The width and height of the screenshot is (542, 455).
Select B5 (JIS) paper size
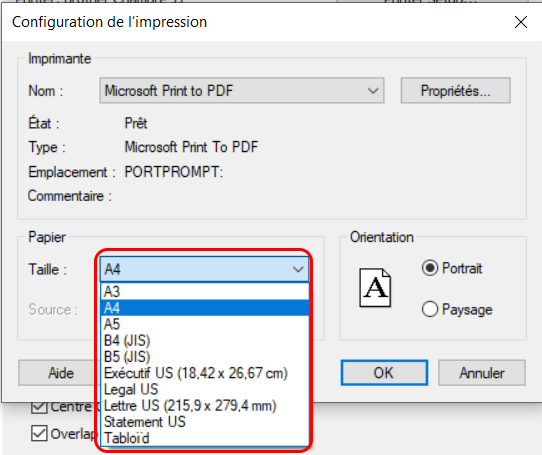[204, 357]
